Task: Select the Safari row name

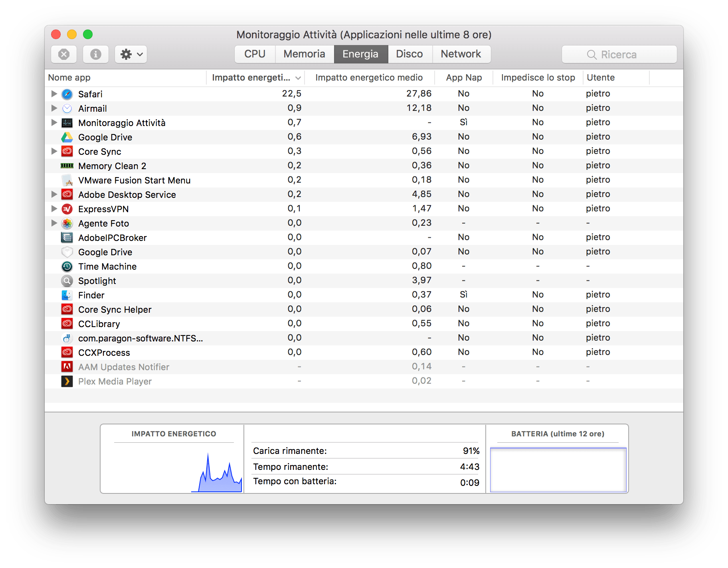Action: pos(90,94)
